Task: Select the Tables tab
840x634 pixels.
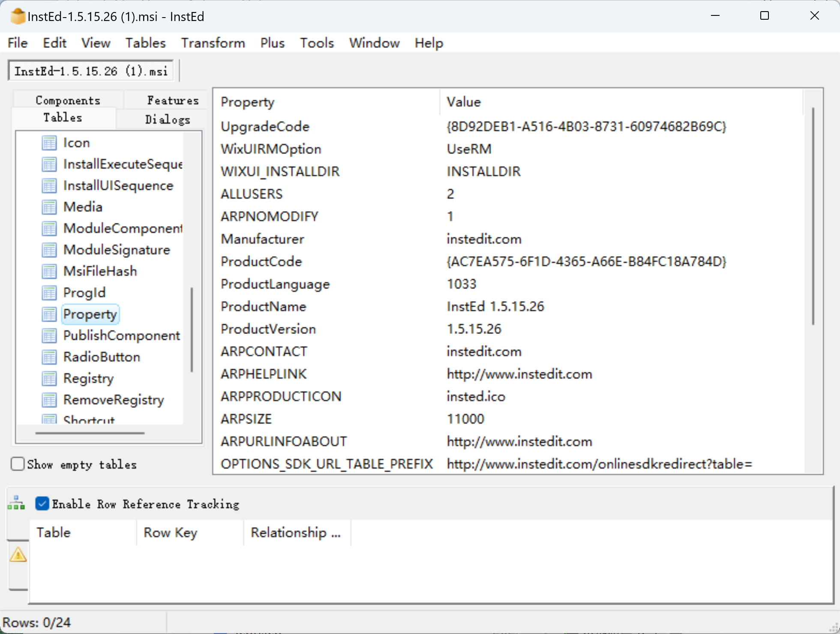Action: 63,117
